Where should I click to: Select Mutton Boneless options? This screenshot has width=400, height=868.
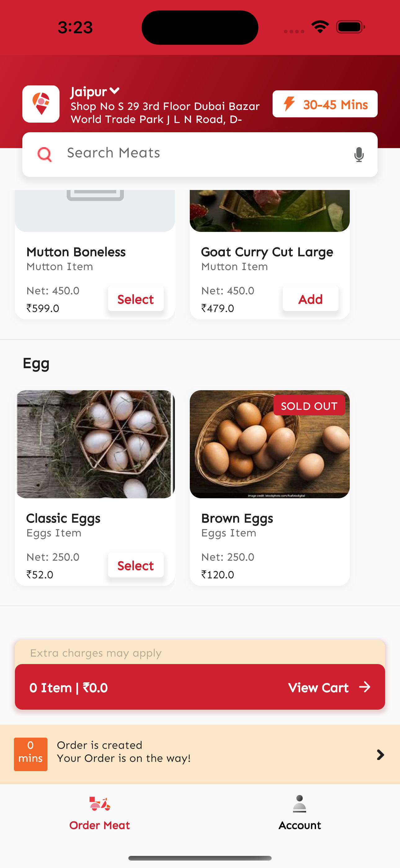pos(136,299)
